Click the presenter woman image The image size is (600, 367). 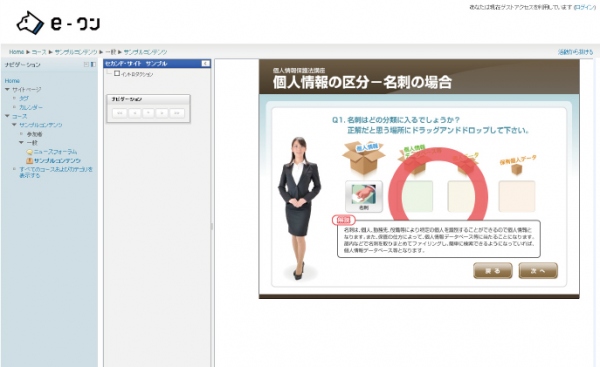tap(299, 209)
